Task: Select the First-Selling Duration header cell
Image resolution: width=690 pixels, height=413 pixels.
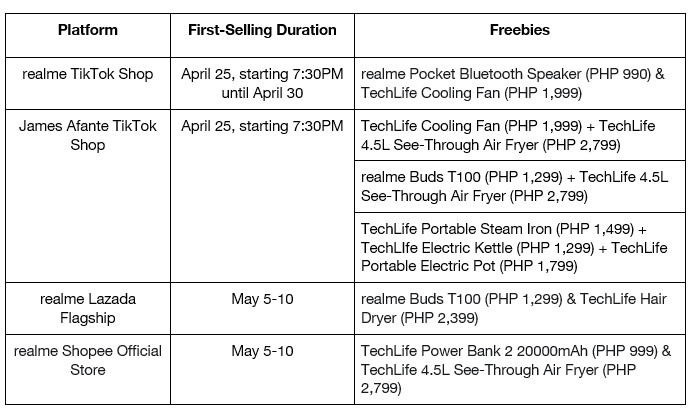Action: pyautogui.click(x=262, y=30)
